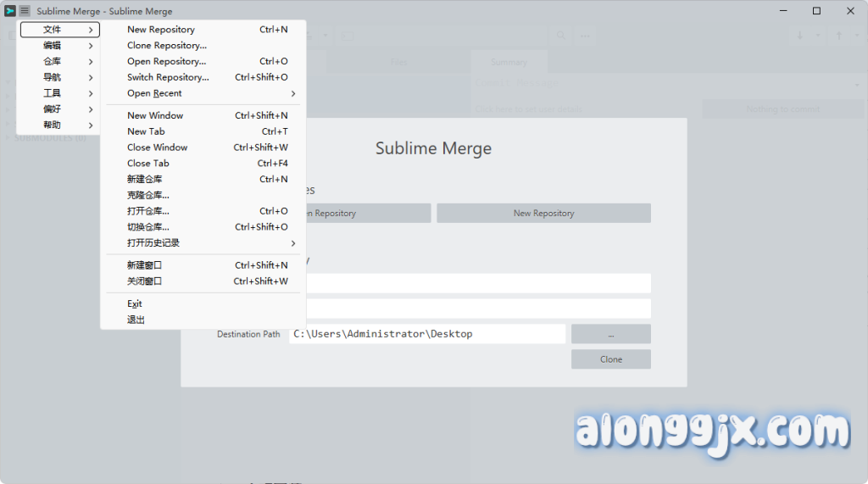
Task: Click the Sublime Merge app logo icon
Action: tap(10, 11)
